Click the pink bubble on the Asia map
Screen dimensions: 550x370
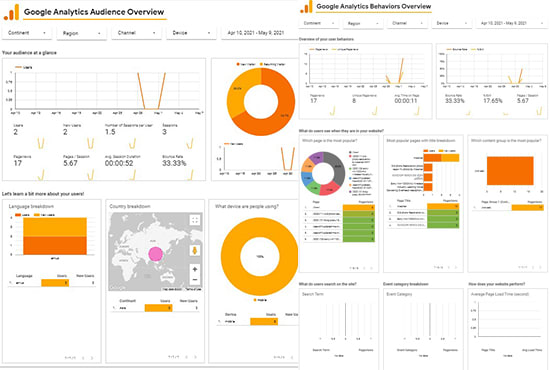click(x=155, y=254)
